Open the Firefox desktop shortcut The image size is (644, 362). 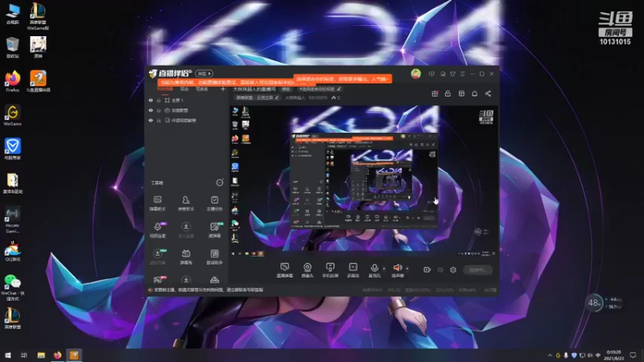click(13, 81)
